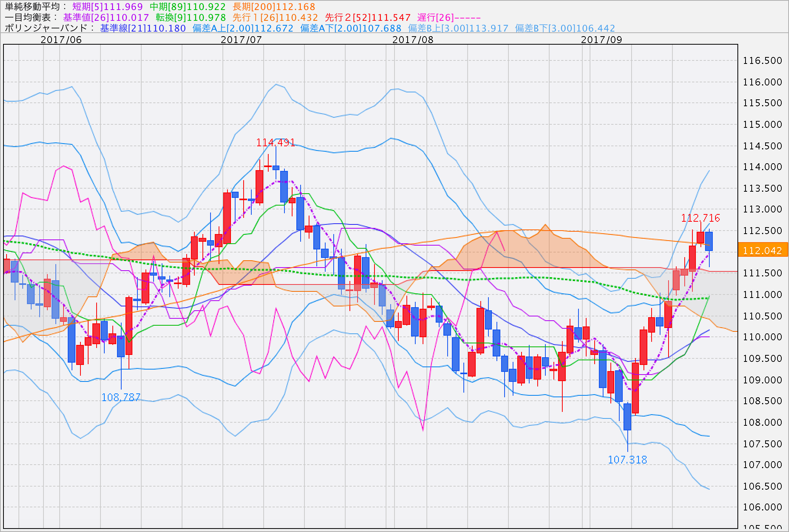Click the lower band label 偏差A下[2.00]107.688
This screenshot has width=789, height=532.
click(x=351, y=28)
